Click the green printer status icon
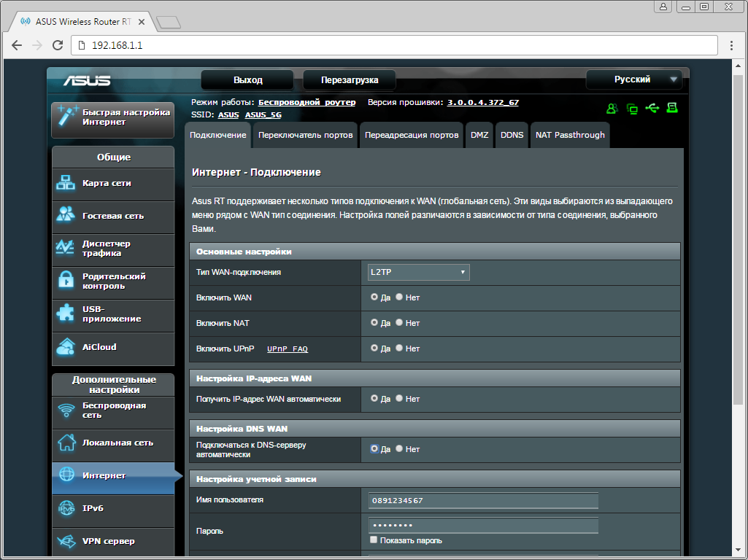The image size is (748, 560). click(672, 108)
